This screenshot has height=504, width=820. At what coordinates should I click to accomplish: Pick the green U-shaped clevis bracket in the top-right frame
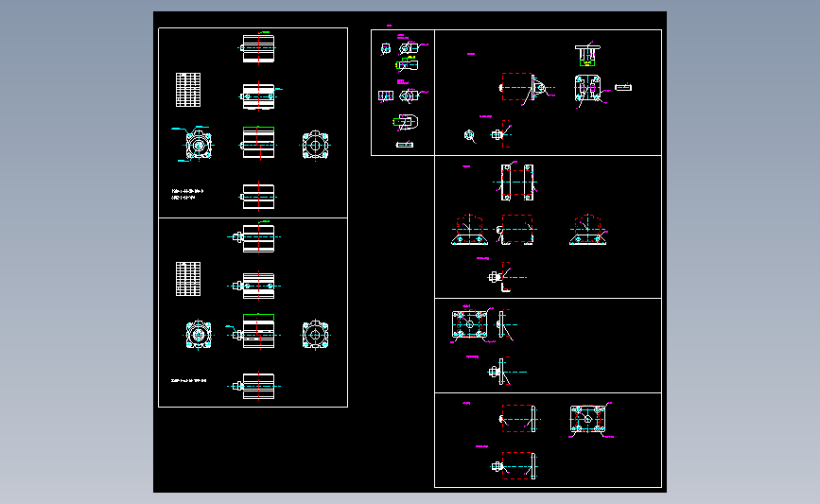[587, 56]
